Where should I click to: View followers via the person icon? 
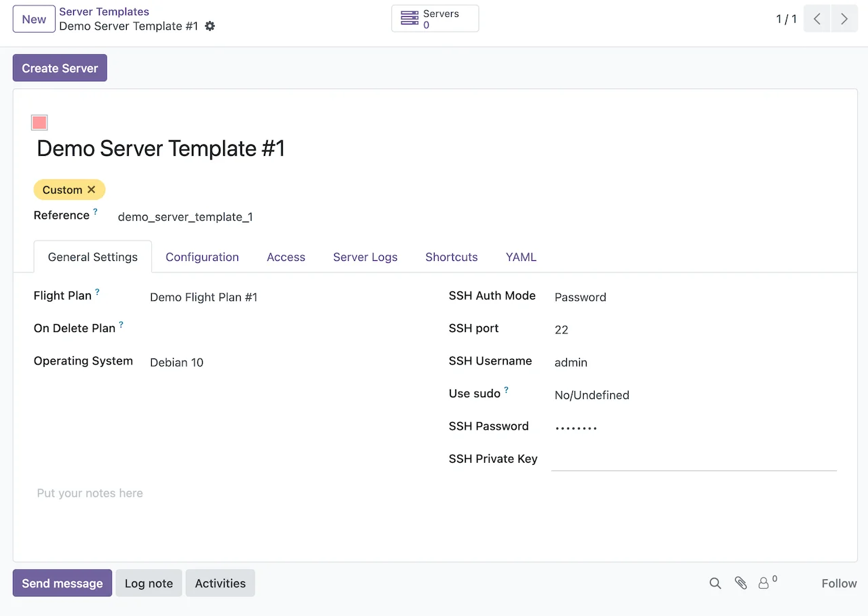click(764, 583)
